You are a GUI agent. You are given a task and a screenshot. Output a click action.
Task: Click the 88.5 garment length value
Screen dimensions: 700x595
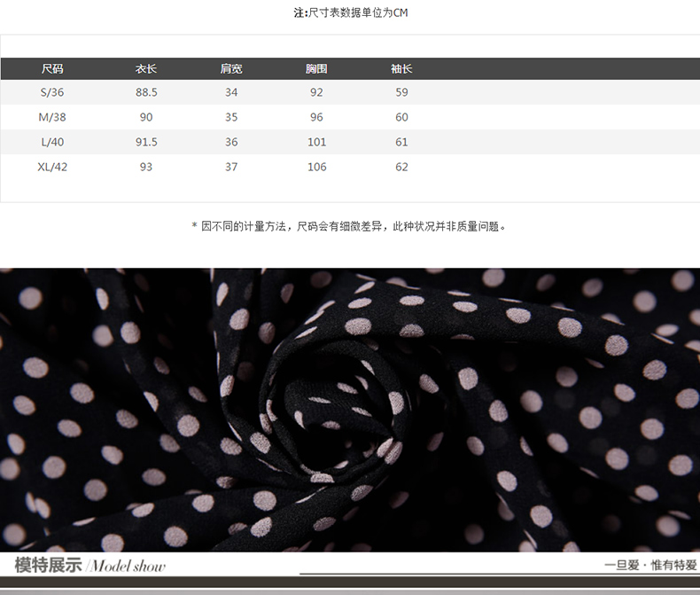(146, 92)
